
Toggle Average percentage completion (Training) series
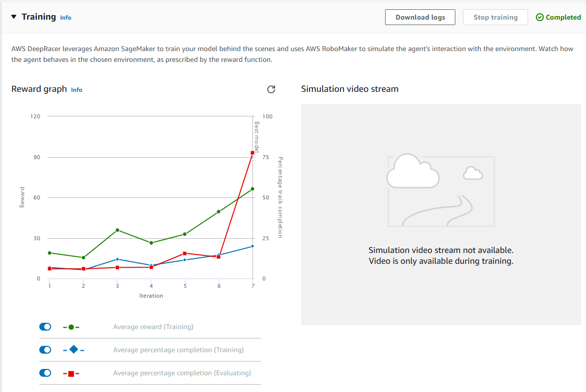[45, 350]
